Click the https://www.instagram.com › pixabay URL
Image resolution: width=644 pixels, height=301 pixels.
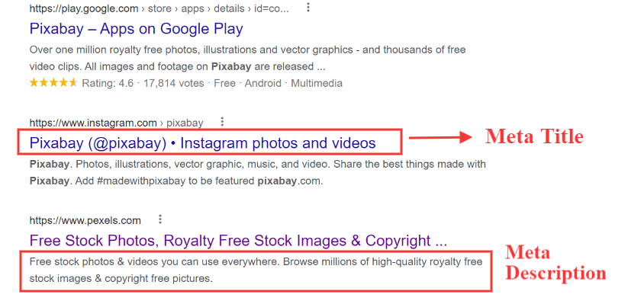[116, 123]
